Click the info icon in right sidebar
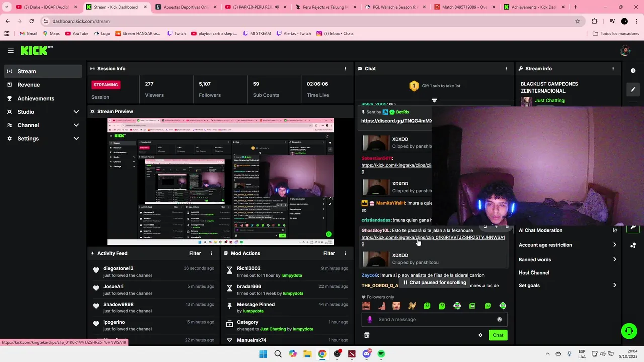The image size is (644, 362). click(x=633, y=71)
